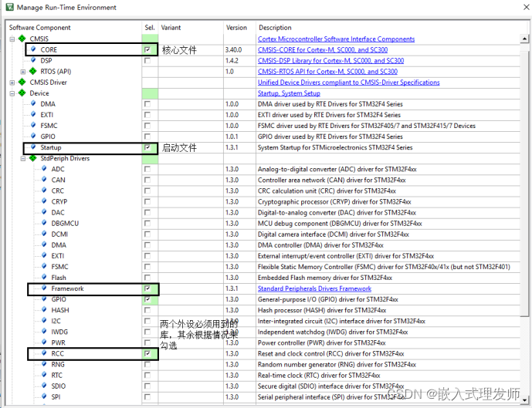Click the CORE component blue icon
532x408 pixels.
pos(33,49)
